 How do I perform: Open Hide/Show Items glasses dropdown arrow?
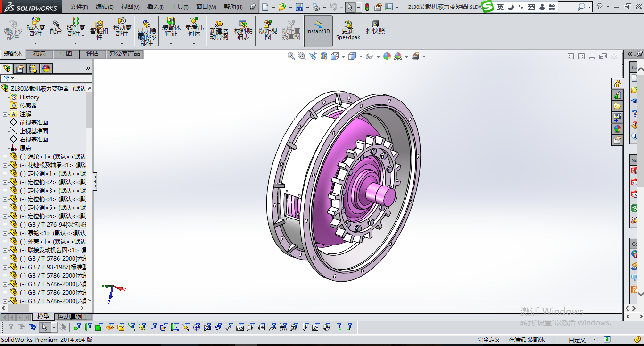(379, 57)
